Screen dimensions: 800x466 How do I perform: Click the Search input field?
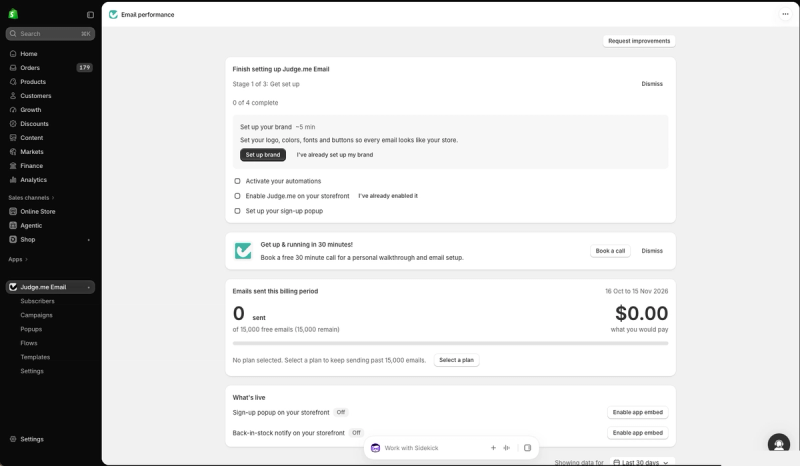(x=50, y=34)
